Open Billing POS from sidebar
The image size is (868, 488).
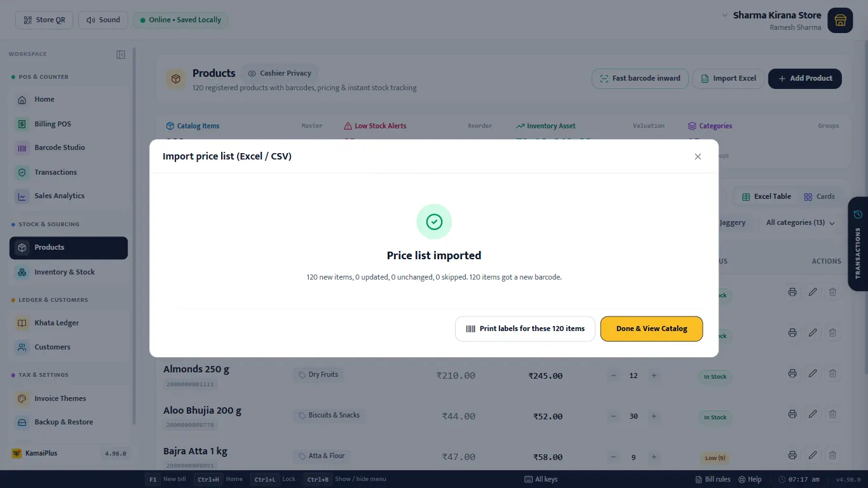point(69,124)
